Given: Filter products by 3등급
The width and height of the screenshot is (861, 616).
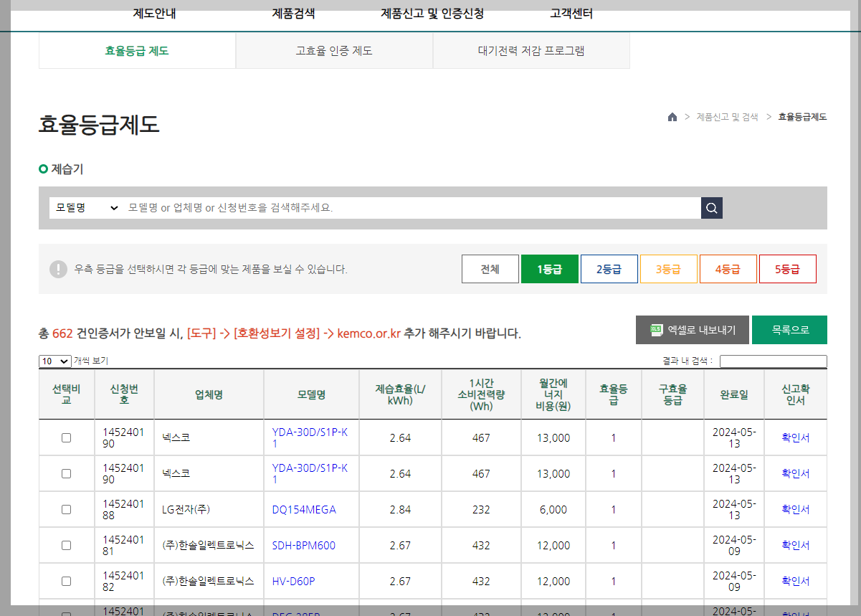Looking at the screenshot, I should pyautogui.click(x=669, y=269).
